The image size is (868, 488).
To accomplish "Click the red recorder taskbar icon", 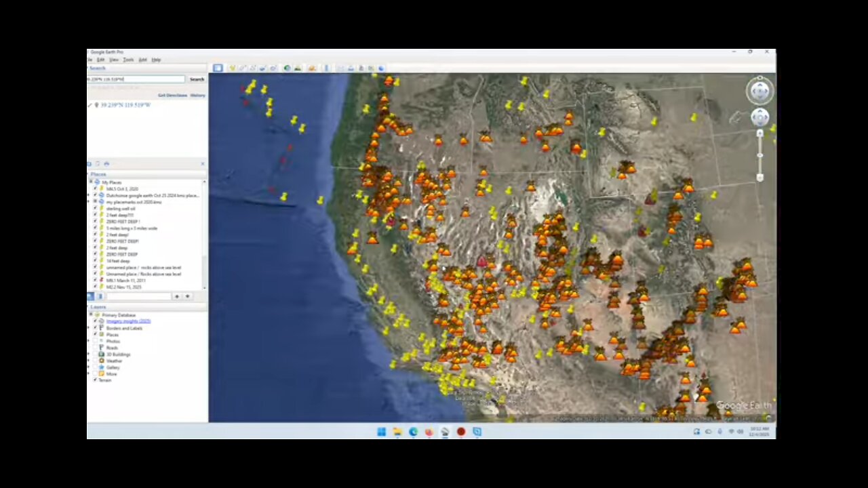I will 461,432.
